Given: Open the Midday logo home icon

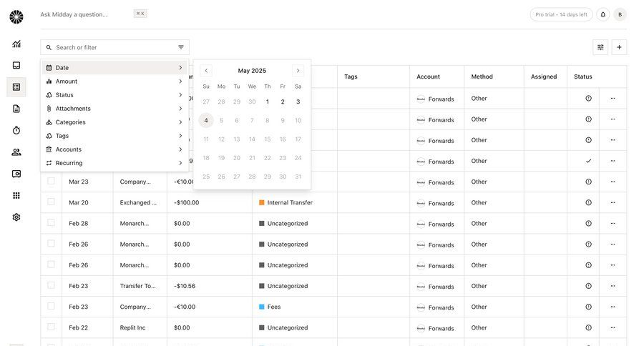Looking at the screenshot, I should coord(16,17).
